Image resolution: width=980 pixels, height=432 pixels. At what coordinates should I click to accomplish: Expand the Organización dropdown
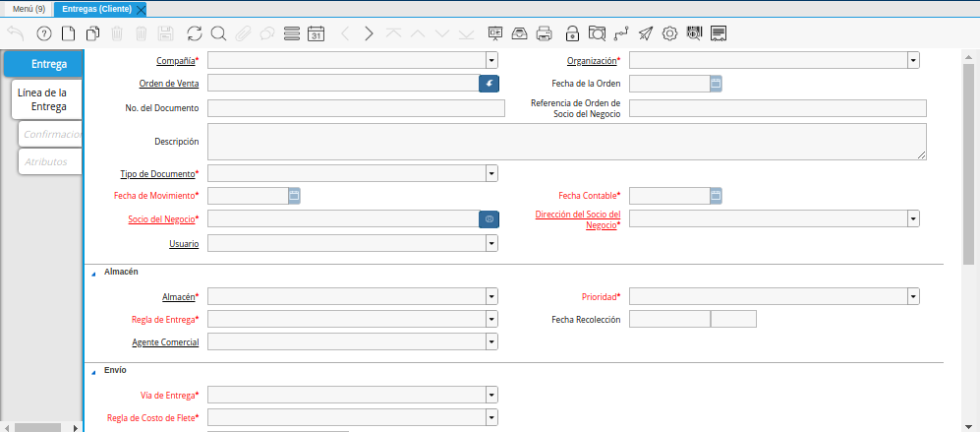coord(914,61)
